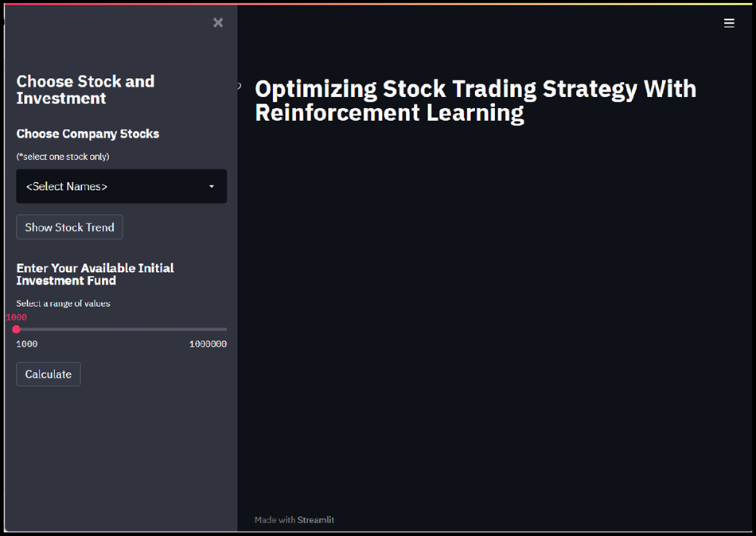
Task: Click the slider minimum label 1000
Action: 26,344
